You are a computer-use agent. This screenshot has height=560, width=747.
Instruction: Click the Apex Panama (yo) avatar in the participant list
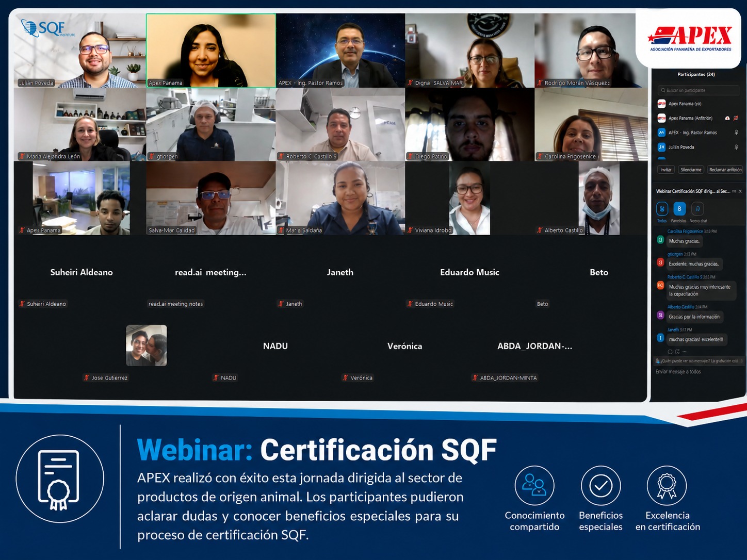[661, 104]
